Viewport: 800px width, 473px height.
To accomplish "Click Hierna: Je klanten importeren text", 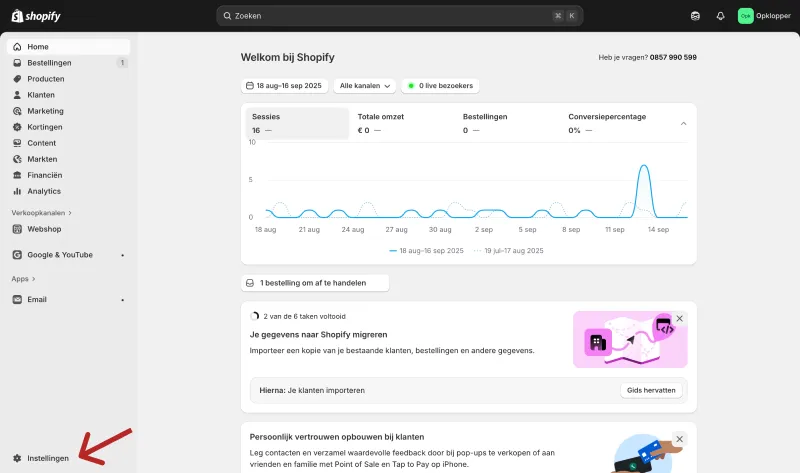I will [x=312, y=390].
